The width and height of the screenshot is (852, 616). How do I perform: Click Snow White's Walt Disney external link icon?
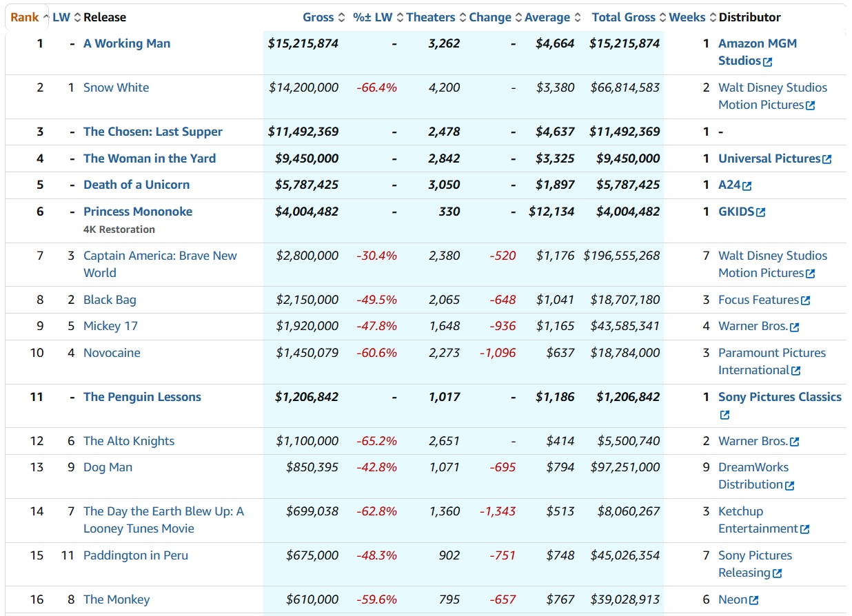pyautogui.click(x=811, y=105)
